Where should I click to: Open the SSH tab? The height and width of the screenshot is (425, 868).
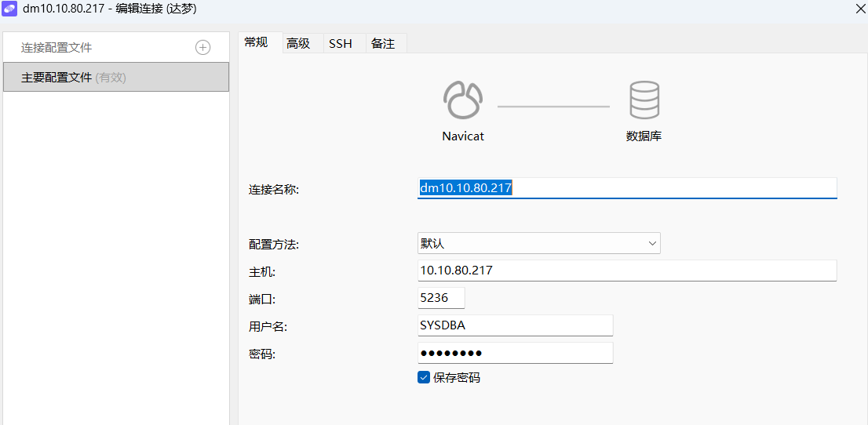341,44
